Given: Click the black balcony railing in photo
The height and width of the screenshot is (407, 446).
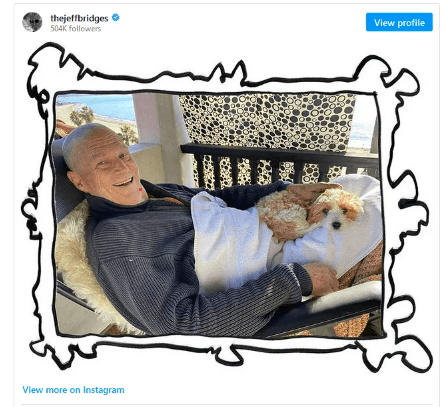Looking at the screenshot, I should click(x=280, y=165).
